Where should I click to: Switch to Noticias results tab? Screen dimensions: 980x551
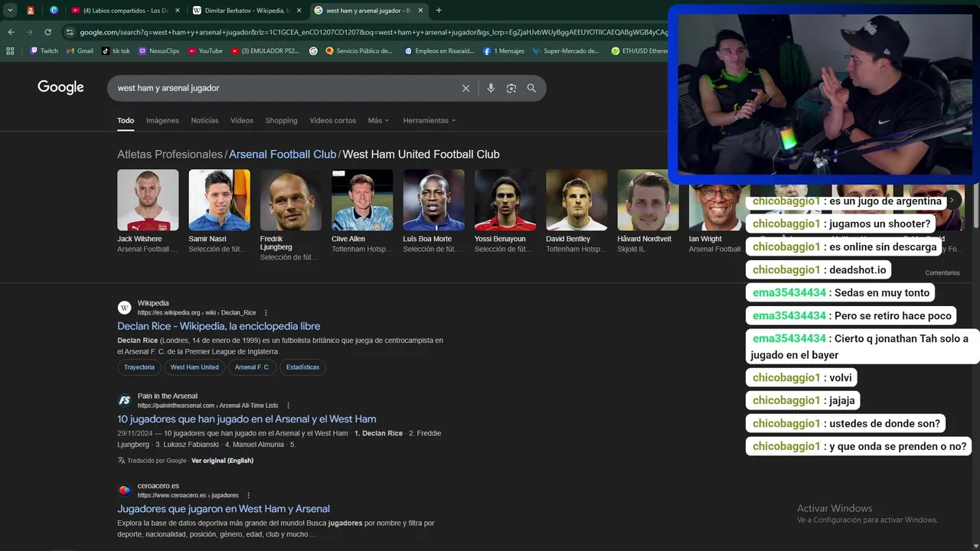pyautogui.click(x=204, y=120)
